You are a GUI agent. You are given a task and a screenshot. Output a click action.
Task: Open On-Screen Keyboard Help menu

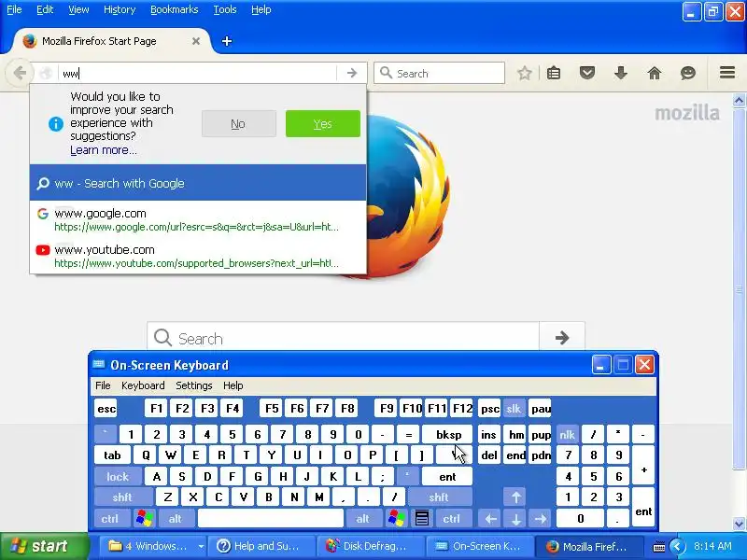click(233, 385)
